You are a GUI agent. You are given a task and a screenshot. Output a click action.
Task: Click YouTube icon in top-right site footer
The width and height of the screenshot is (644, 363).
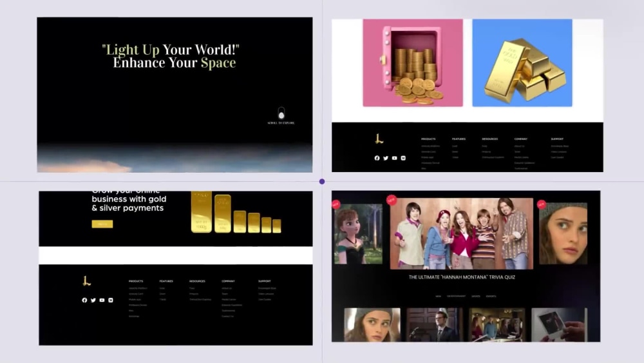[x=394, y=158]
